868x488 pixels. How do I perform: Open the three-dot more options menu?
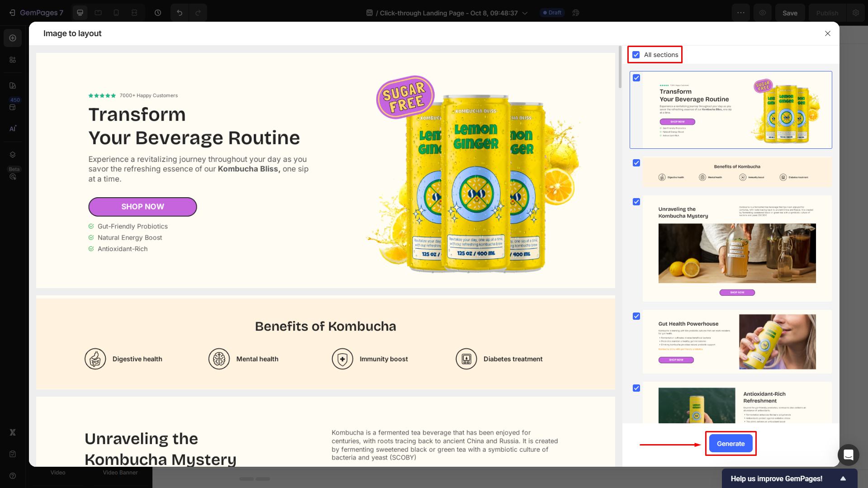click(x=740, y=13)
